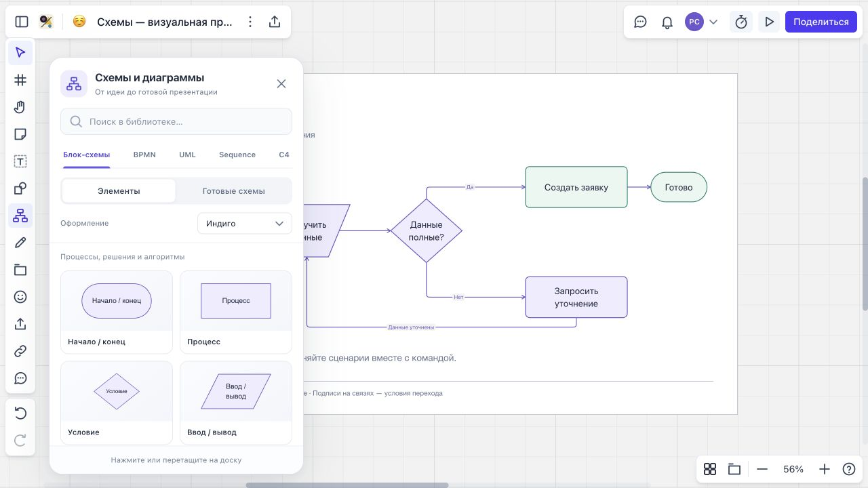The image size is (868, 488).
Task: Click the Поделиться button
Action: (x=821, y=22)
